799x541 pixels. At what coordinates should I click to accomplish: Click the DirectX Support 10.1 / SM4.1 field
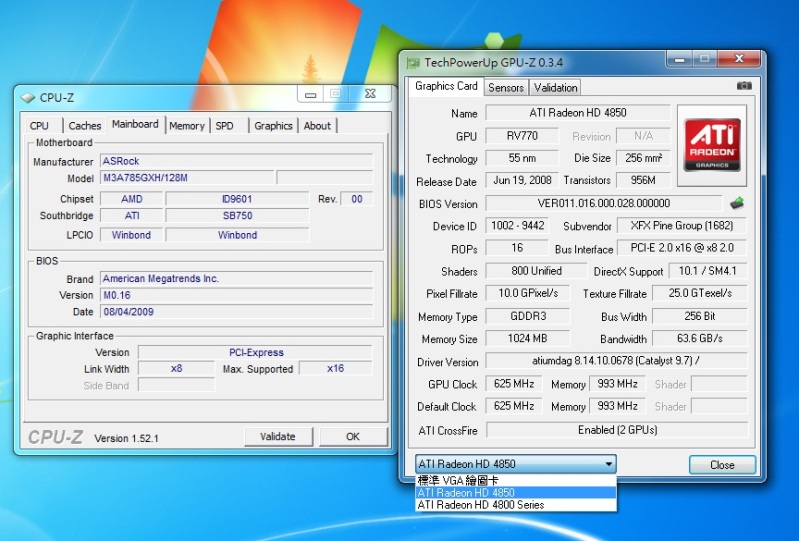tap(707, 271)
